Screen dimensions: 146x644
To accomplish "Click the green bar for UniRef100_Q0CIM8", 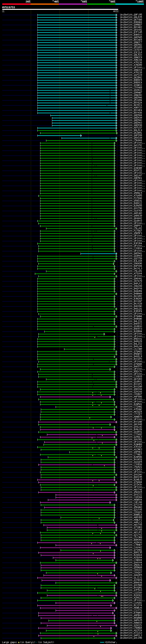I will tap(78, 638).
